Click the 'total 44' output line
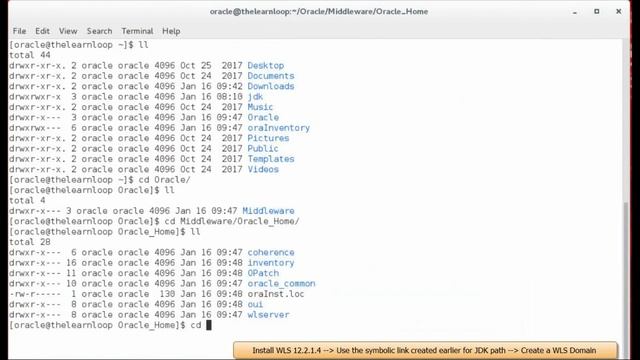Screen dimensions: 640x360 coord(30,55)
